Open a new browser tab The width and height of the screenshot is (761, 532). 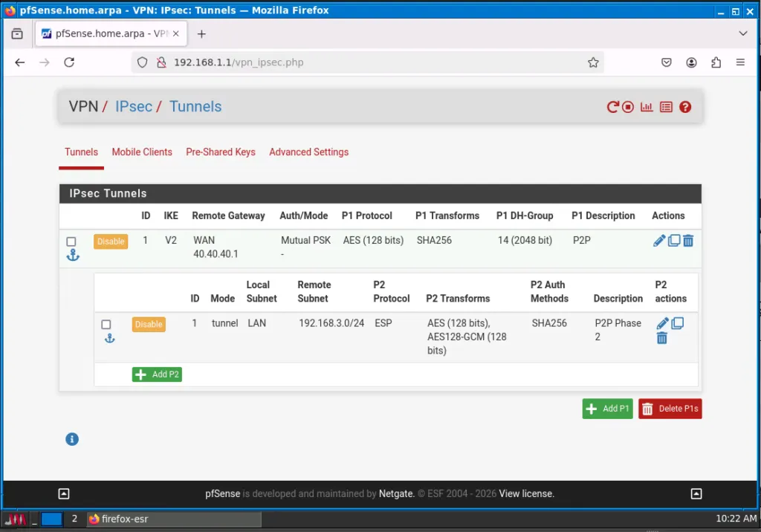pyautogui.click(x=201, y=33)
